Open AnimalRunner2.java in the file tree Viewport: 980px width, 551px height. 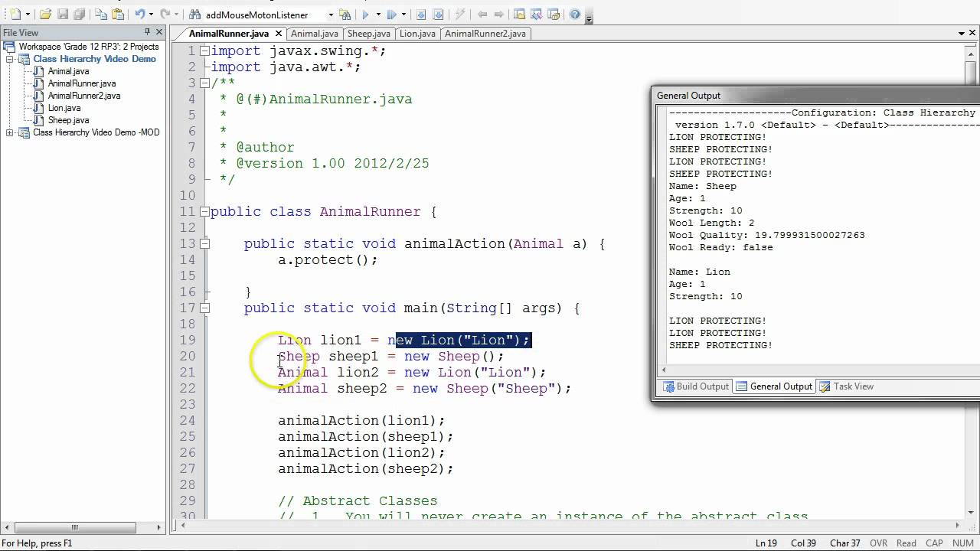click(84, 96)
